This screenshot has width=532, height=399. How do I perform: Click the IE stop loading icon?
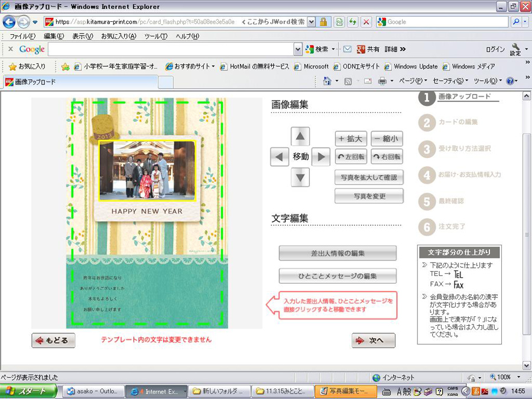point(366,22)
